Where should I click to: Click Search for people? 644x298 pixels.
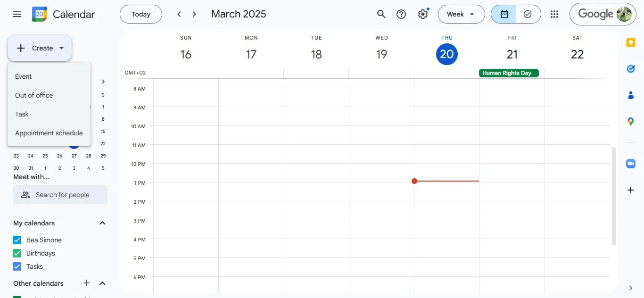point(60,194)
